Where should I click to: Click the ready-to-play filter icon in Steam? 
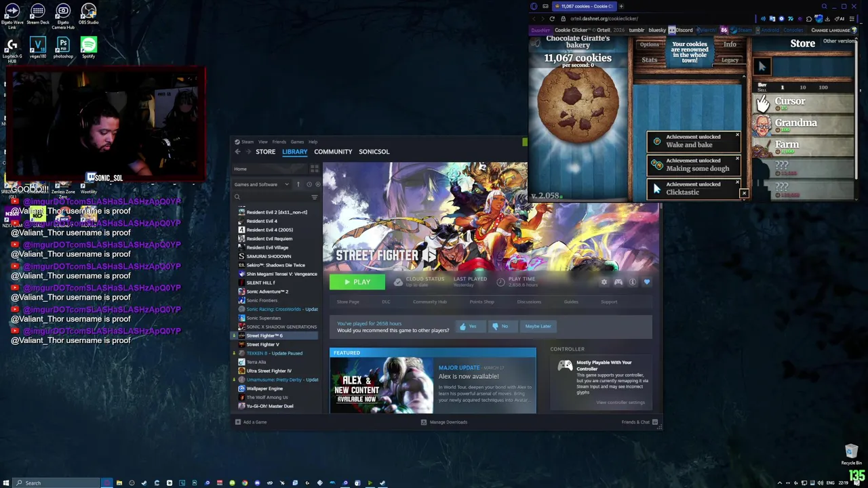point(317,184)
